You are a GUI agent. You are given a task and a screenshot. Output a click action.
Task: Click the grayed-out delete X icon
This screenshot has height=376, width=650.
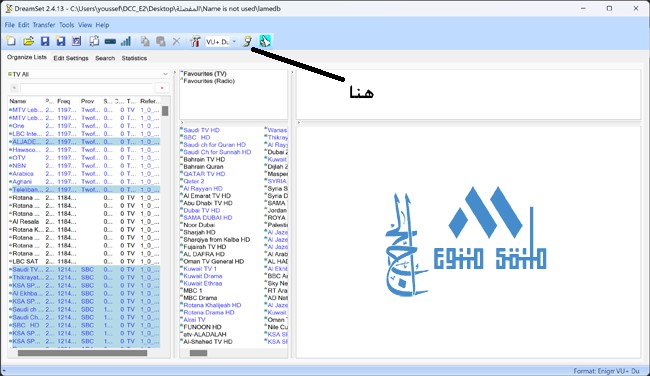(177, 41)
